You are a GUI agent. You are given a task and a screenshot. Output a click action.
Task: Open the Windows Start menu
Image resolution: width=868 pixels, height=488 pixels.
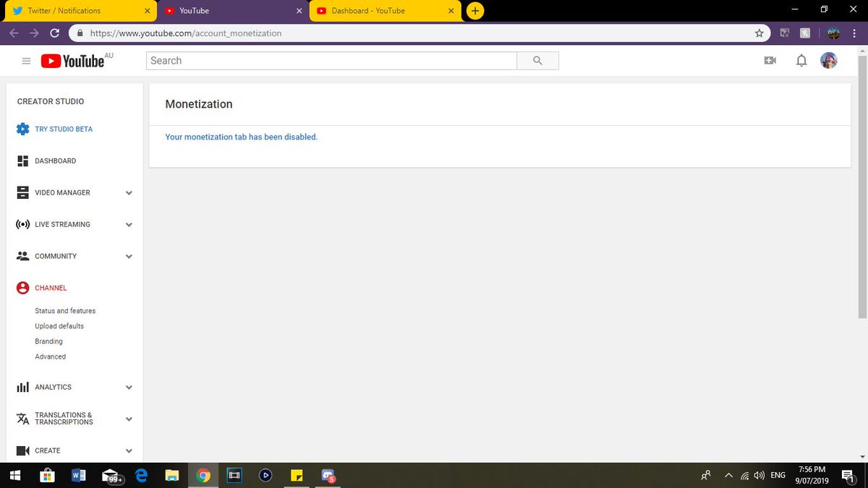pos(15,475)
